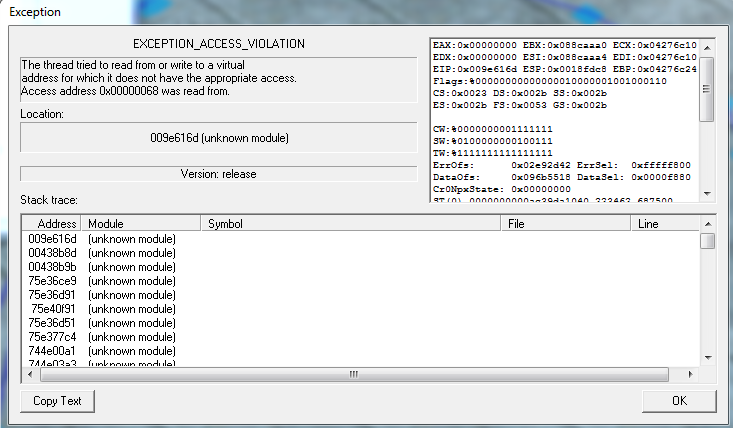Click stack trace scroll down arrow

click(x=708, y=358)
